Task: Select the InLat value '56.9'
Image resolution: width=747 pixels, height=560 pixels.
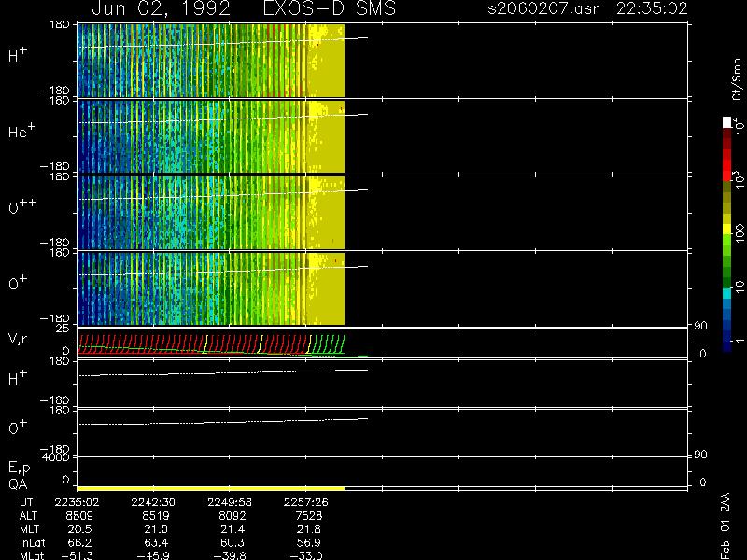Action: (308, 542)
